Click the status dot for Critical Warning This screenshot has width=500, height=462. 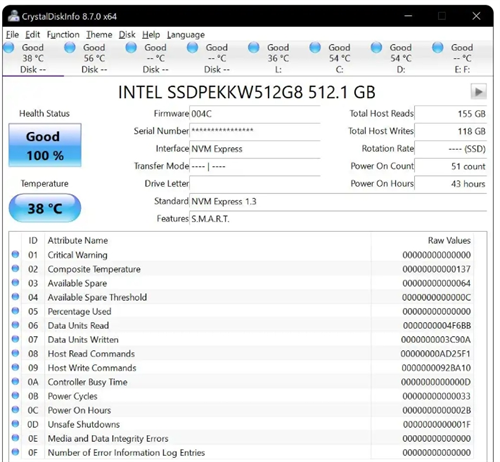15,254
